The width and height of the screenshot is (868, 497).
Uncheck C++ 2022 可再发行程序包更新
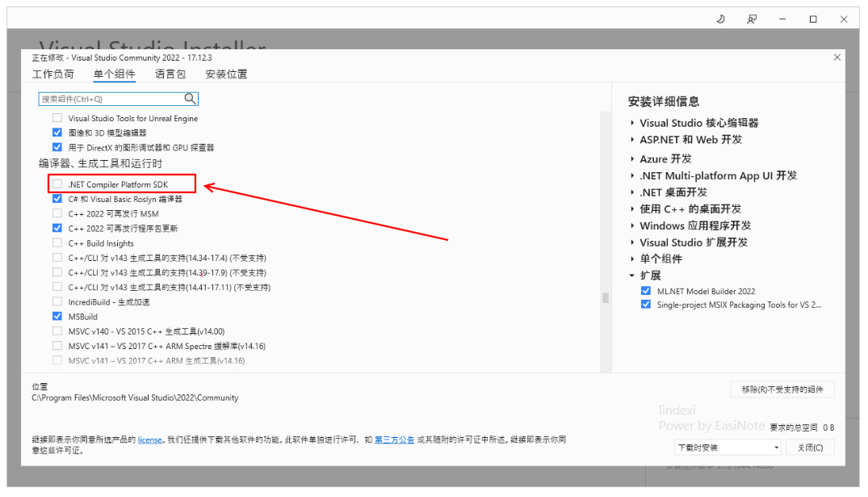pos(57,228)
